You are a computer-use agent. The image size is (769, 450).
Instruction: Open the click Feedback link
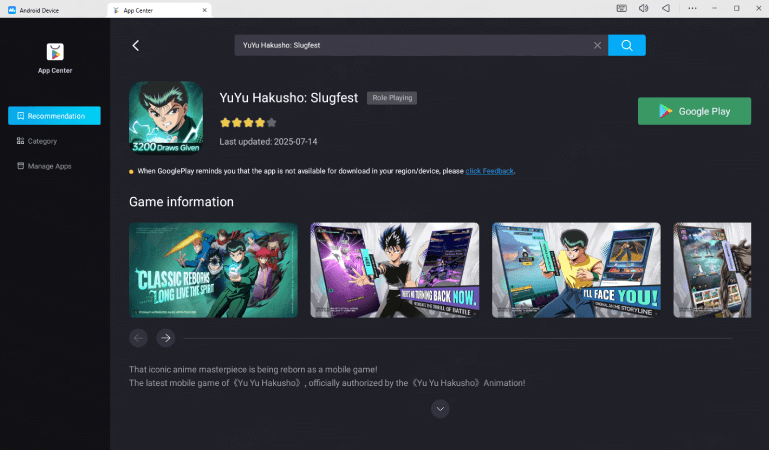pyautogui.click(x=489, y=171)
